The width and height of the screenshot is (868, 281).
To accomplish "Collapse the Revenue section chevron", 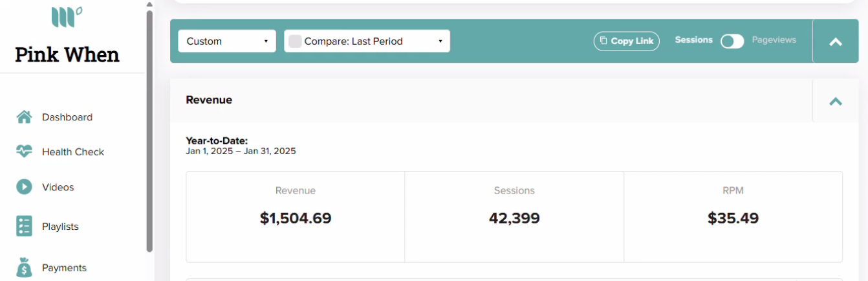I will click(836, 101).
